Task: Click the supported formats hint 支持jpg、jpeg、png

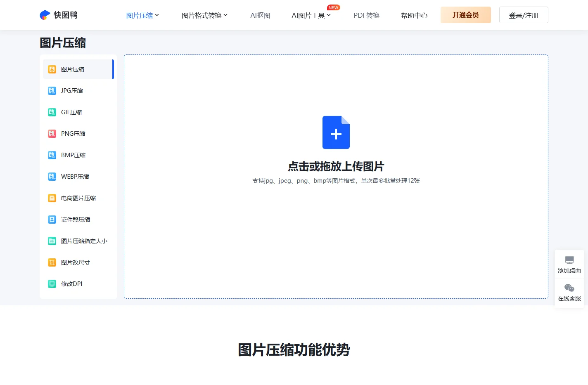Action: pos(336,181)
